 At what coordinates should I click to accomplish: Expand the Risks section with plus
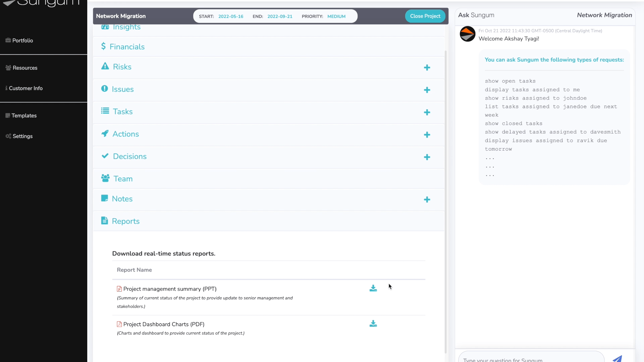point(427,68)
